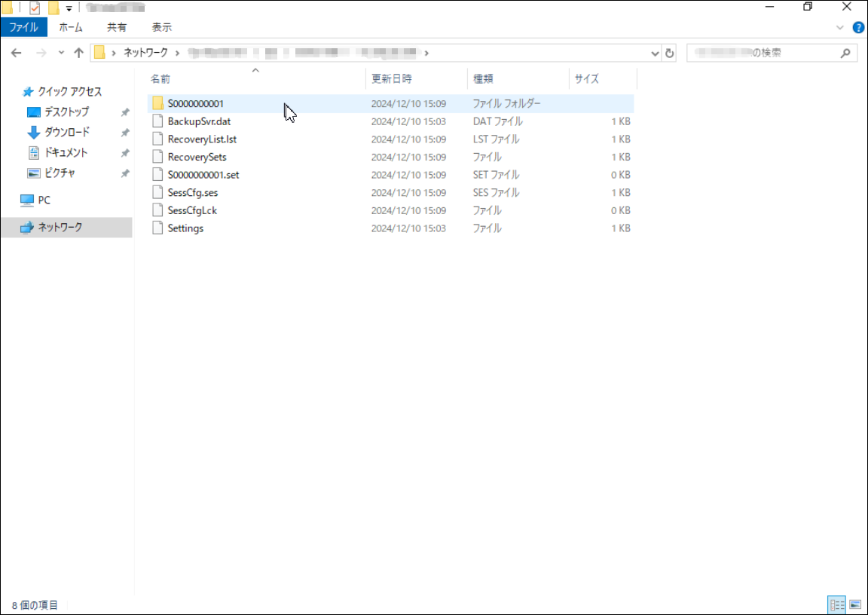Select the S0000000001.set file icon
This screenshot has height=615, width=868.
pyautogui.click(x=157, y=174)
